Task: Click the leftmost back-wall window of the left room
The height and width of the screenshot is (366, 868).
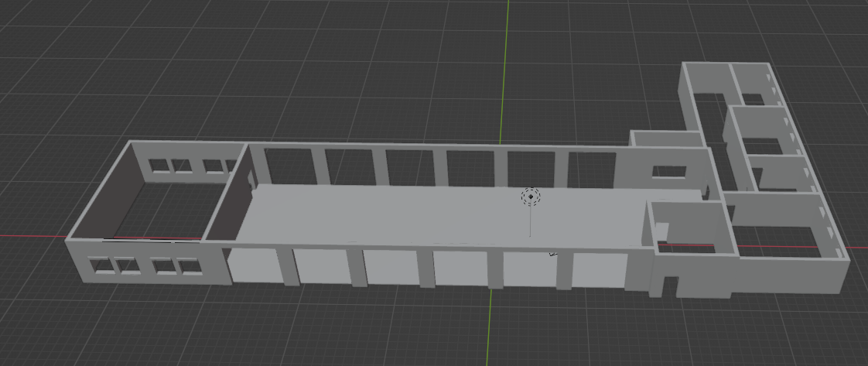Action: point(159,166)
